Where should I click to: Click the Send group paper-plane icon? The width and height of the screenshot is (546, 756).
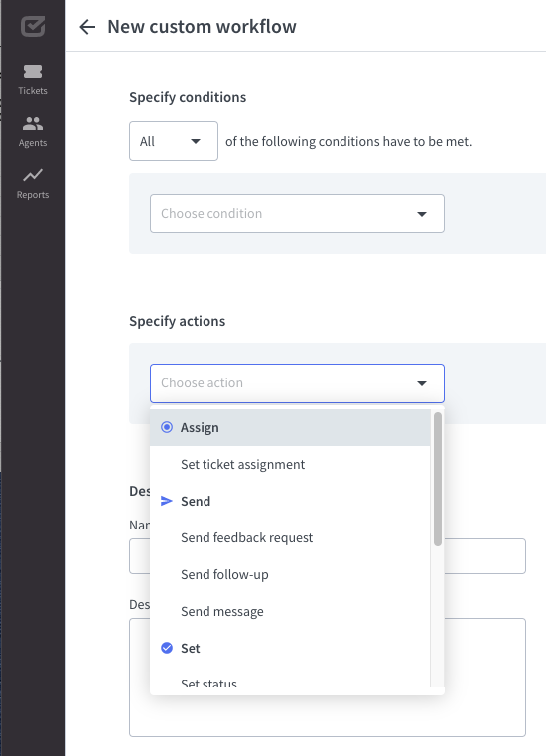pyautogui.click(x=167, y=501)
